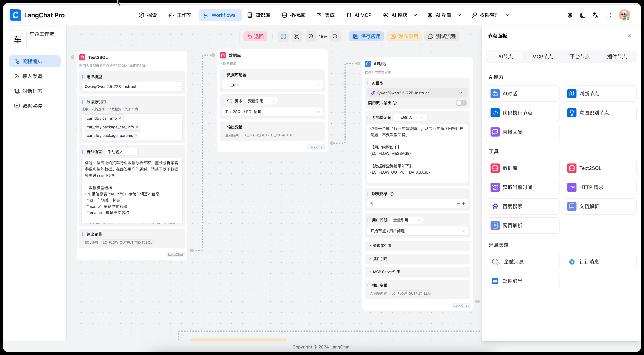Click the language translation icon

[x=595, y=15]
